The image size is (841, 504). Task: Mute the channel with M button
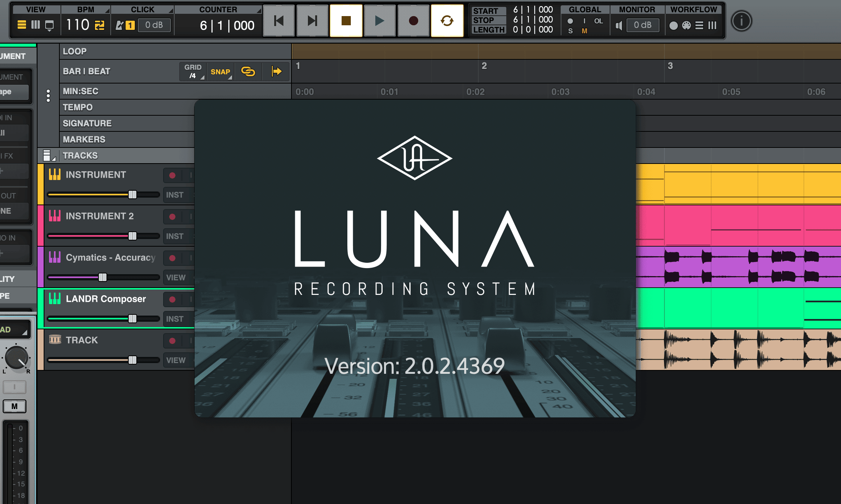(x=15, y=406)
